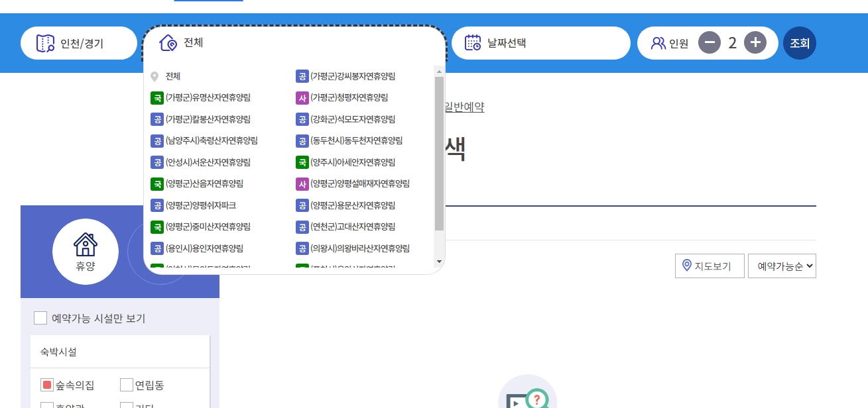The width and height of the screenshot is (868, 408).
Task: Click the 사 badge of 청평자연휴양림
Action: click(x=302, y=98)
